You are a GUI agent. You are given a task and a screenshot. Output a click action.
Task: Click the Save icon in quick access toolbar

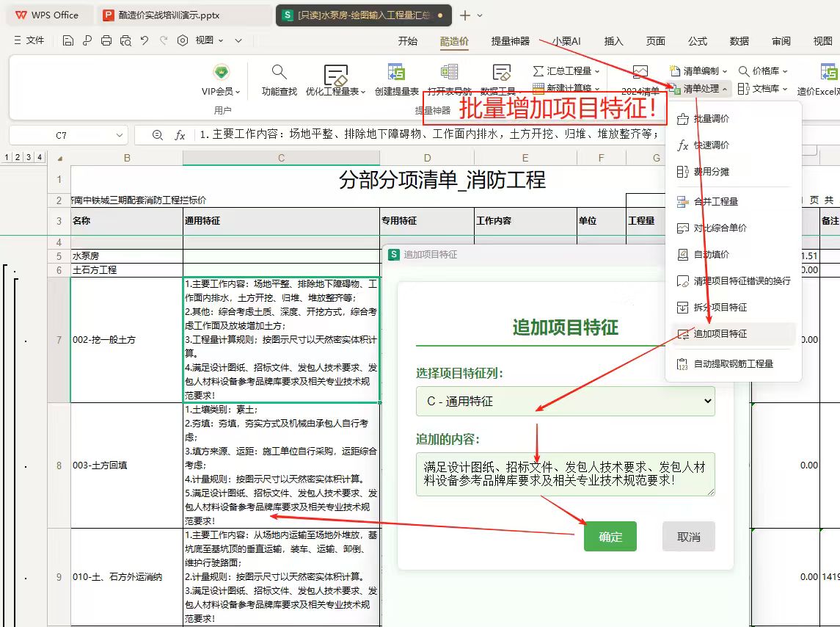[68, 41]
